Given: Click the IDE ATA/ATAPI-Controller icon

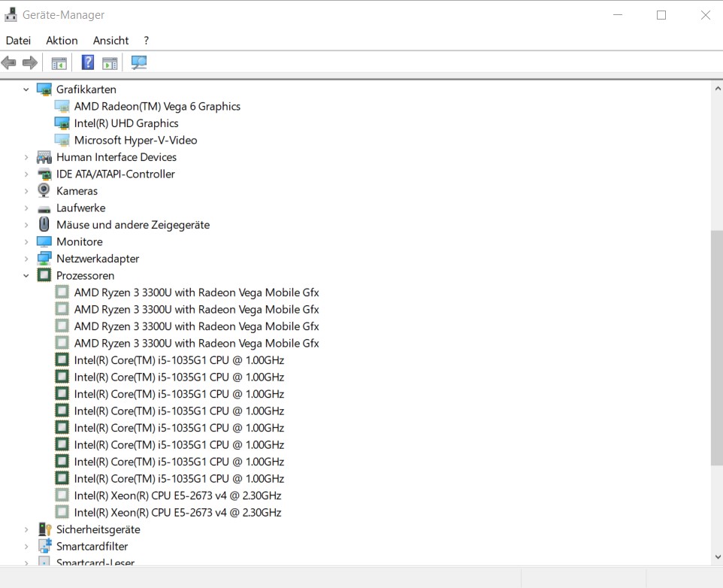Looking at the screenshot, I should (44, 174).
